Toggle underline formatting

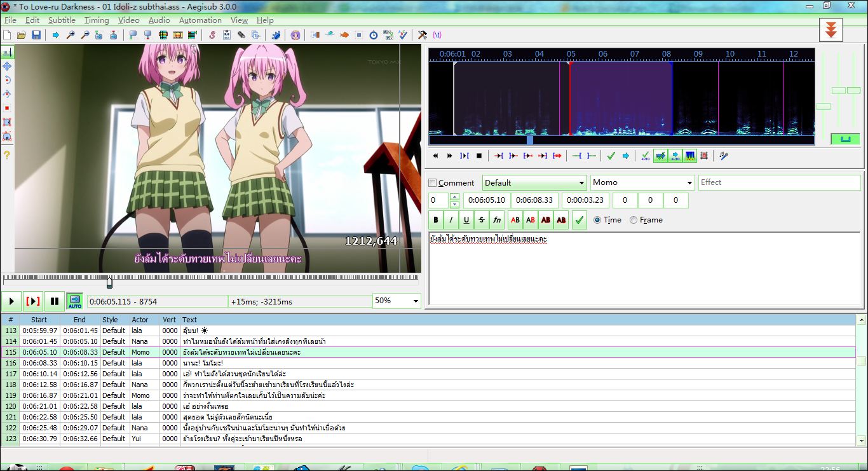click(466, 220)
